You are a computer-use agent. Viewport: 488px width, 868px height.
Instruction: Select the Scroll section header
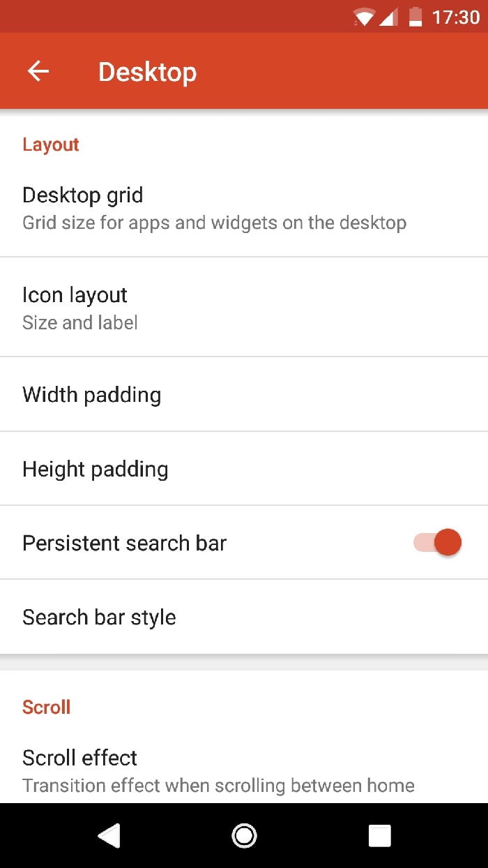click(46, 707)
